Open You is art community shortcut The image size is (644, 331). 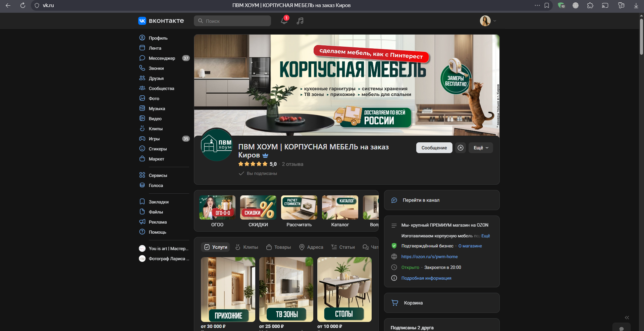coord(164,248)
